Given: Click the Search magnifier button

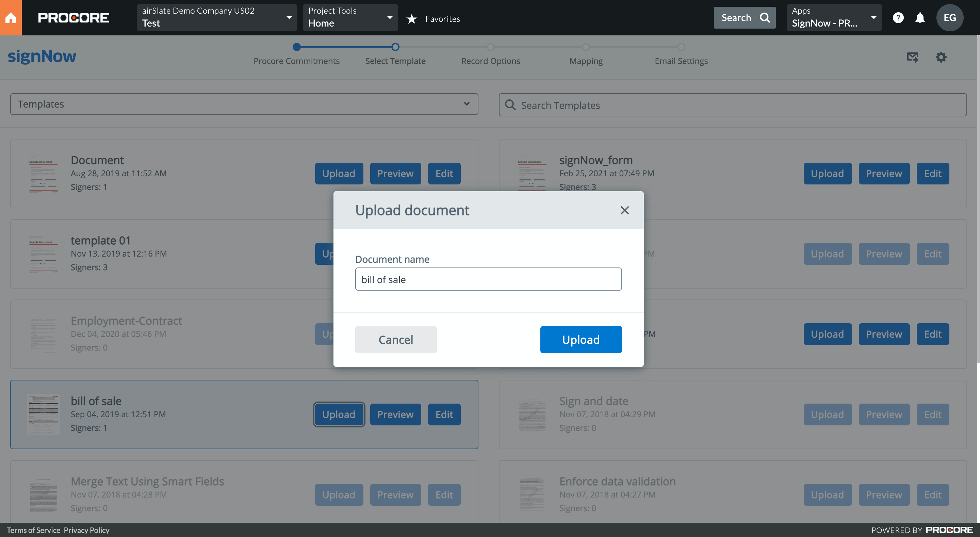Looking at the screenshot, I should (x=744, y=17).
